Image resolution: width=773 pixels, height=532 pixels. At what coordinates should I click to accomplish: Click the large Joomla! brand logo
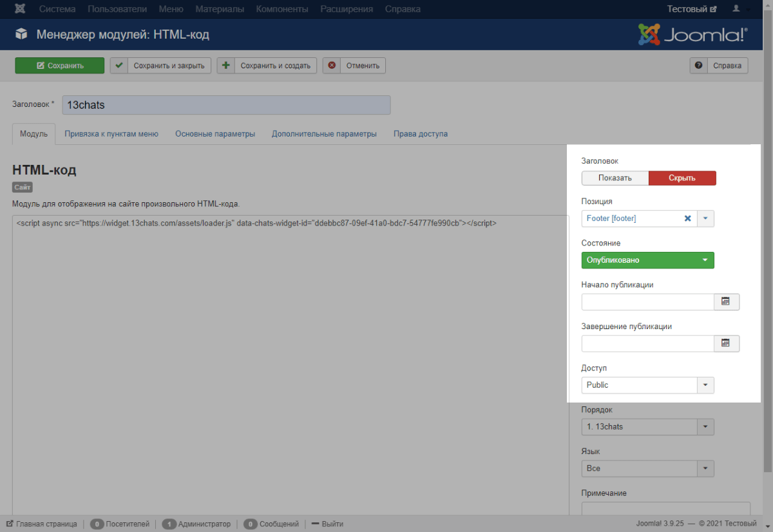693,34
